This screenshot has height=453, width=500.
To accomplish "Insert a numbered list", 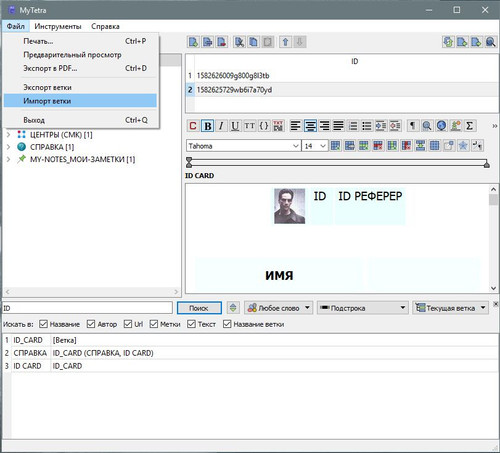I will [x=353, y=126].
